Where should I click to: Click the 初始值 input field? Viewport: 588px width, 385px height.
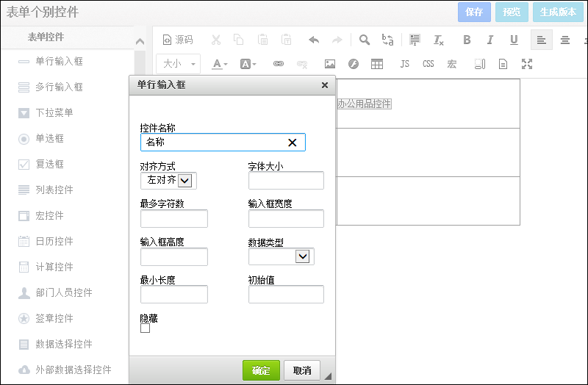click(x=286, y=295)
